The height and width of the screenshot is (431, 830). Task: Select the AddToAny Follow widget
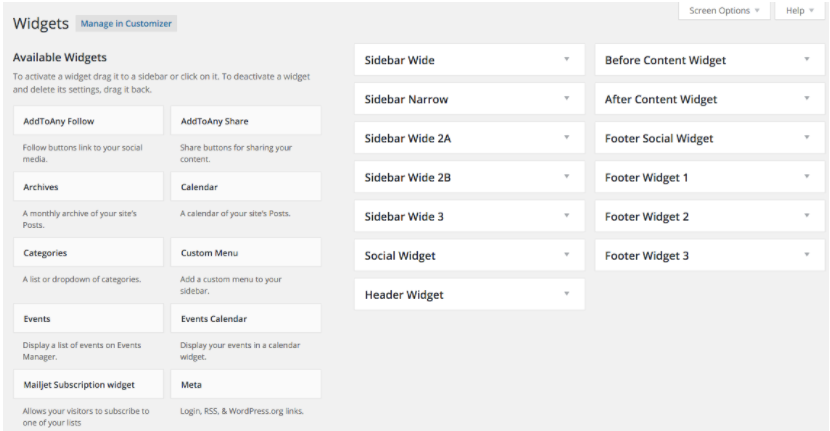click(88, 121)
